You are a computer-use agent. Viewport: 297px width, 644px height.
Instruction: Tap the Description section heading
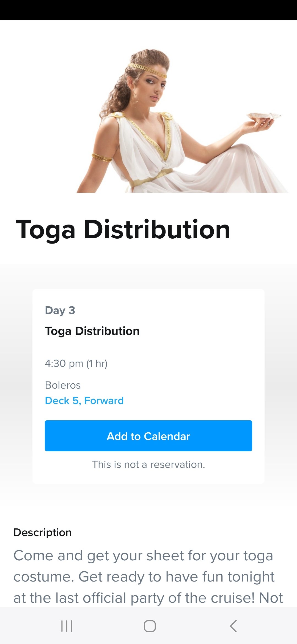(43, 533)
